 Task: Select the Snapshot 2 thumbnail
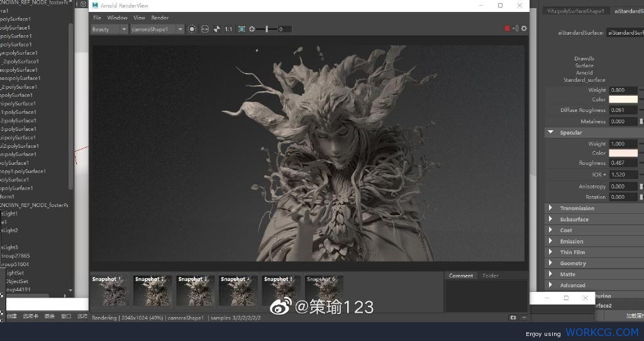click(152, 291)
